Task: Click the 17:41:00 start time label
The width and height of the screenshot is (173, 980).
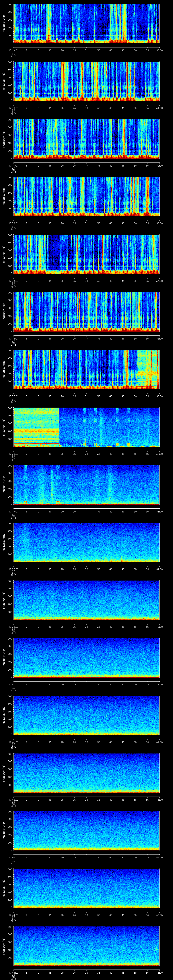Action: (x=14, y=742)
